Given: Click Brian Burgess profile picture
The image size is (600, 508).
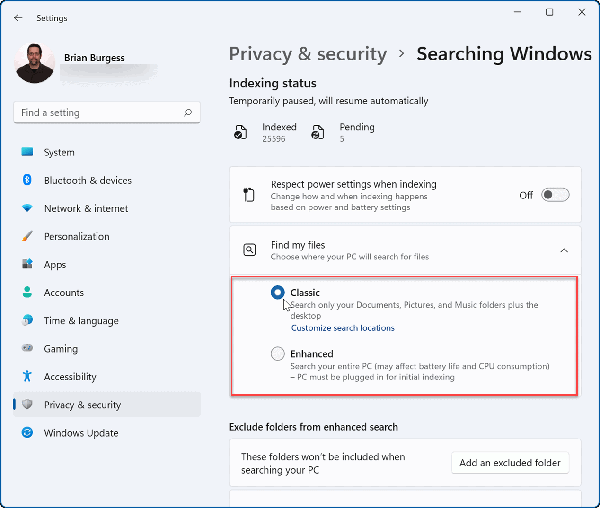Looking at the screenshot, I should 34,63.
